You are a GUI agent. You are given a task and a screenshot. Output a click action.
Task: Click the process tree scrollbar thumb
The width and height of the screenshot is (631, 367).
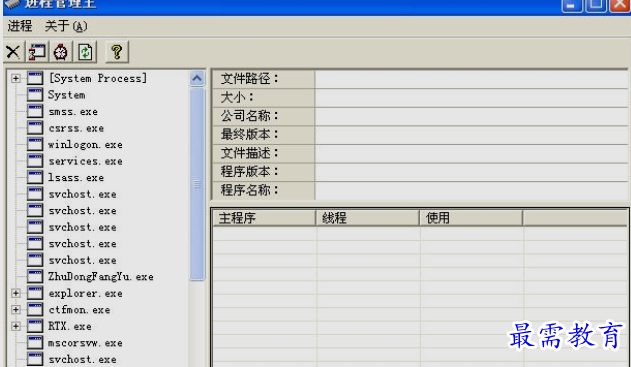tap(197, 184)
